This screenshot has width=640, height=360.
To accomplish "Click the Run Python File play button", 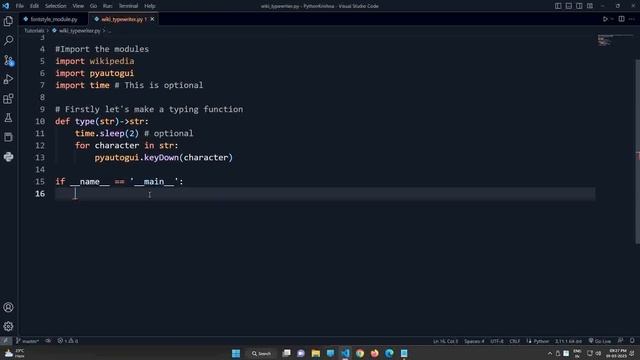I will click(x=605, y=19).
